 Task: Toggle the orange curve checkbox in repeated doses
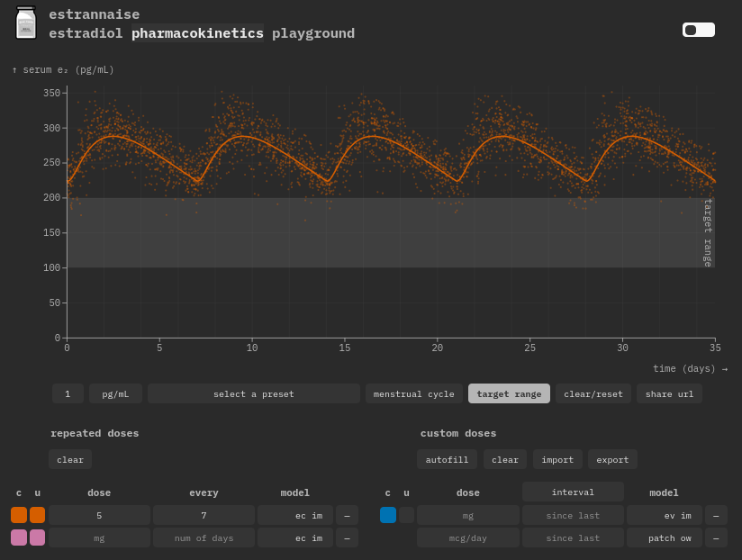[19, 515]
